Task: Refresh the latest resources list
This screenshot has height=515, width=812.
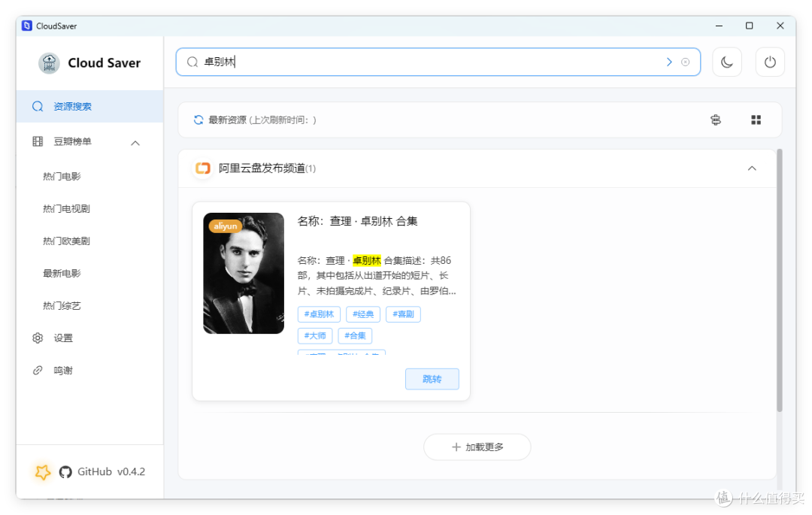Action: pyautogui.click(x=197, y=119)
